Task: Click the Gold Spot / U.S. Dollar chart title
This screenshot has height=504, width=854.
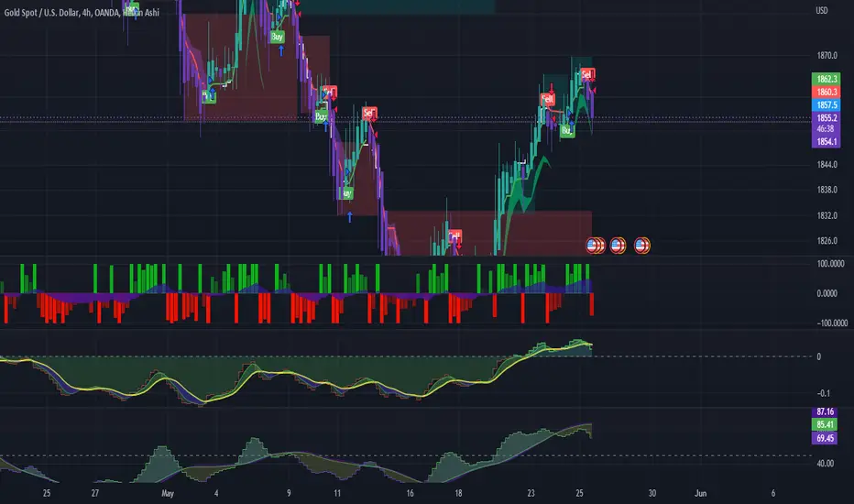Action: pyautogui.click(x=82, y=12)
